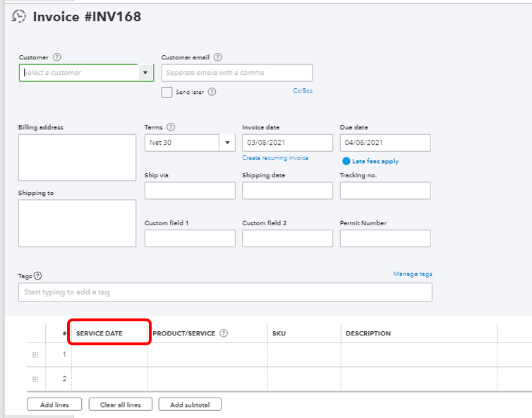Image resolution: width=532 pixels, height=418 pixels.
Task: Open the Manage tags link
Action: [413, 274]
